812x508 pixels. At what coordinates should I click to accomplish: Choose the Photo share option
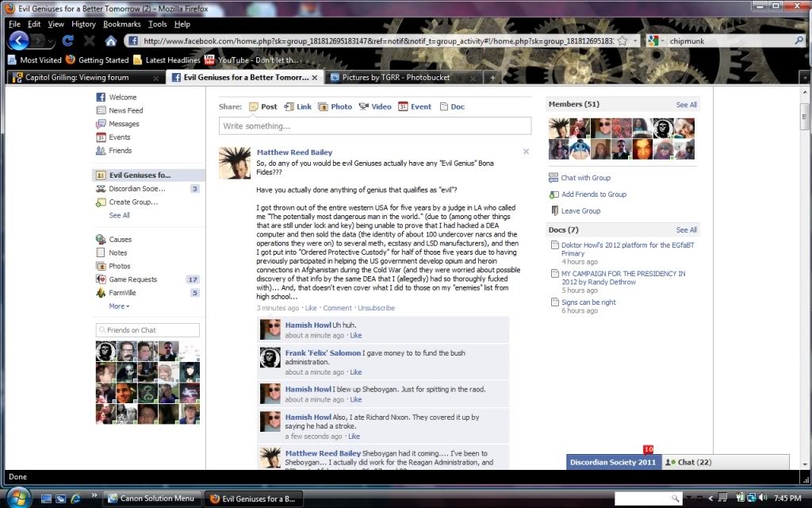335,107
